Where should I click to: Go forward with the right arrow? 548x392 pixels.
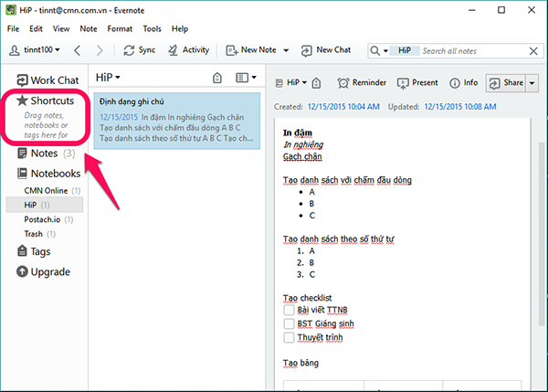(x=100, y=50)
